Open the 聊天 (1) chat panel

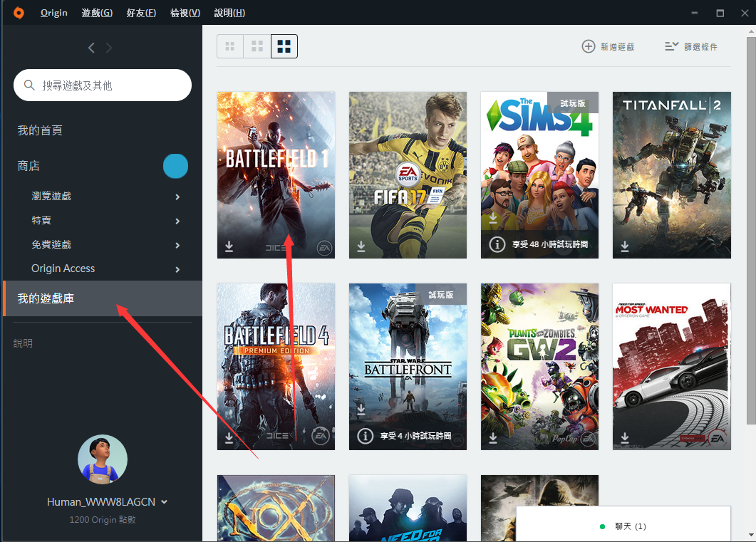click(x=623, y=524)
